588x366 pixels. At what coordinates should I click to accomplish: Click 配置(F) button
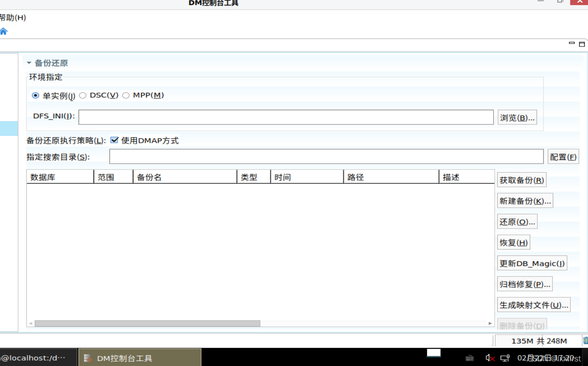tap(563, 157)
